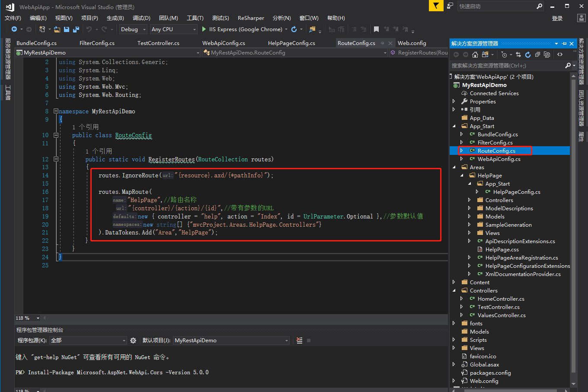Open the 调试(D) menu

[x=141, y=18]
